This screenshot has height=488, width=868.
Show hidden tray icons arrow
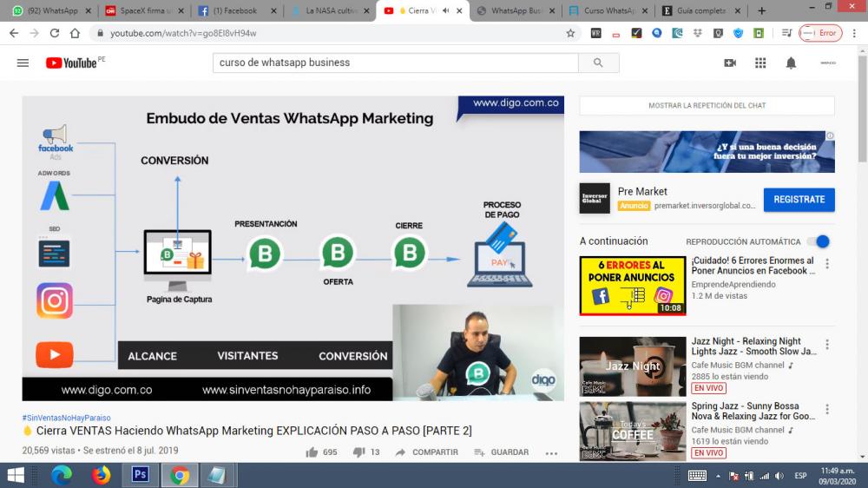[718, 476]
